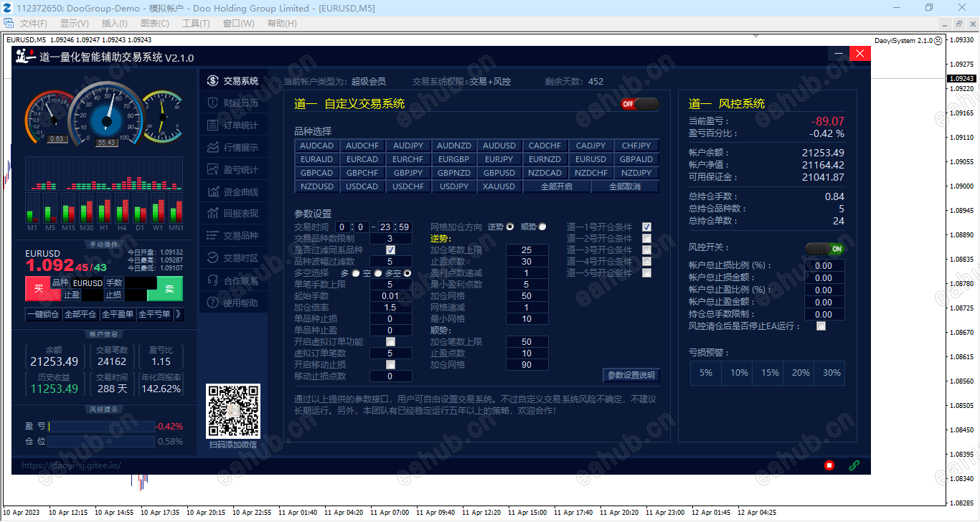Screen dimensions: 980x522
Task: Click the 全部取消 button under 品种选择
Action: pyautogui.click(x=625, y=186)
